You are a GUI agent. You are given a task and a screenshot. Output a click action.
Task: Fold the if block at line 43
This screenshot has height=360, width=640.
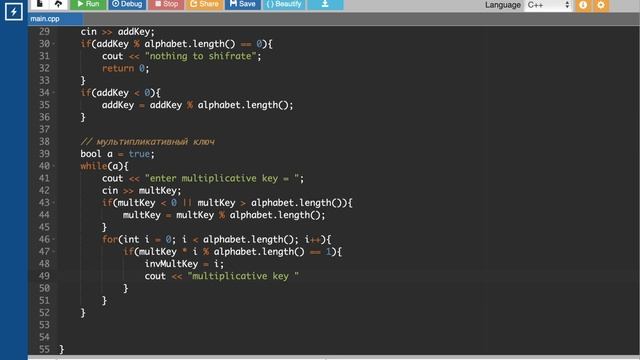(54, 203)
